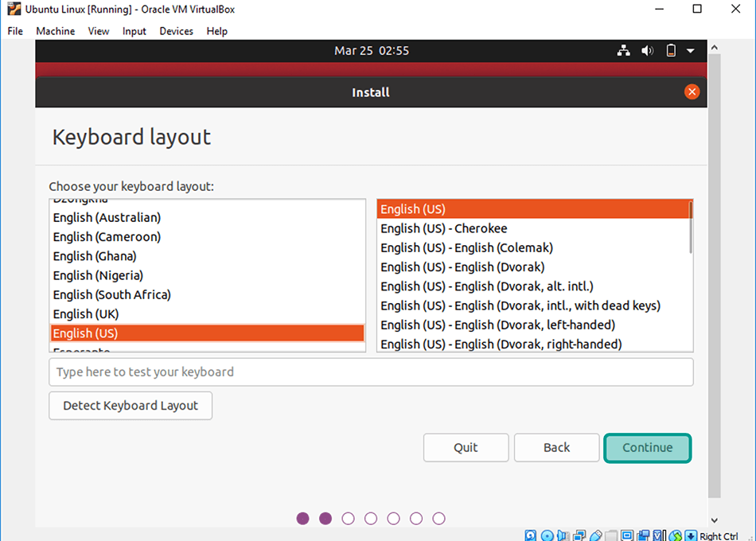Click the keyboard test input field
The image size is (756, 541).
(x=371, y=372)
